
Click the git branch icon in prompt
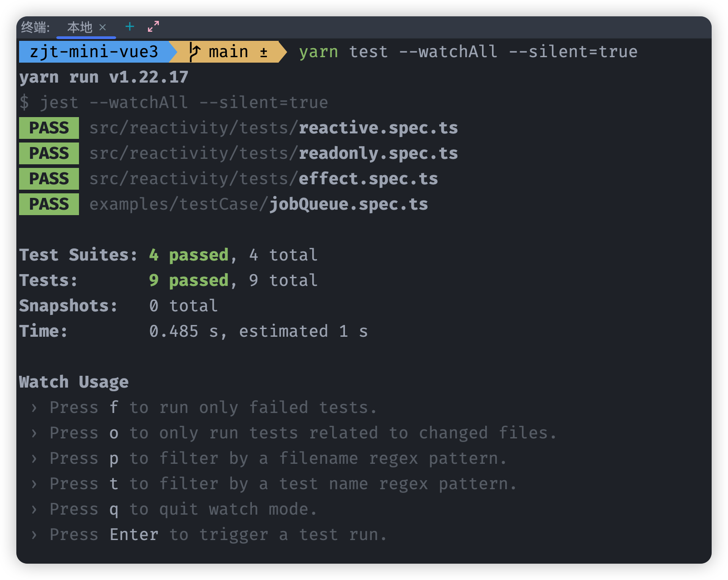pos(195,52)
